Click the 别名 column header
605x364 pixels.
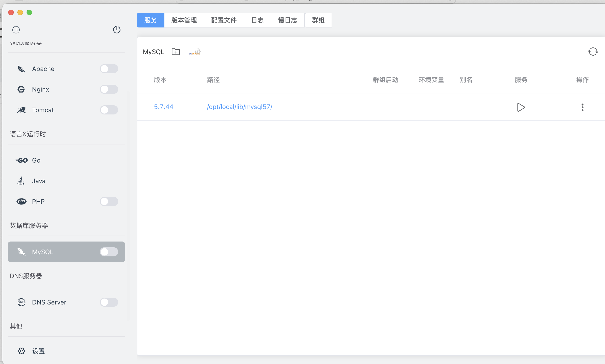pos(466,80)
